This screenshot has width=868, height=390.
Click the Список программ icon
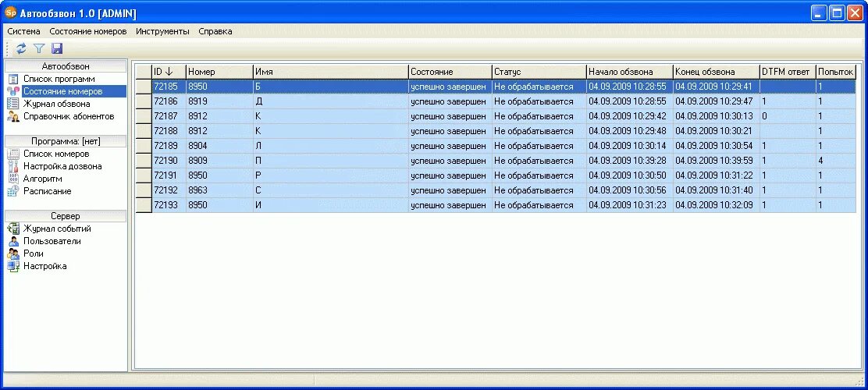pyautogui.click(x=13, y=79)
